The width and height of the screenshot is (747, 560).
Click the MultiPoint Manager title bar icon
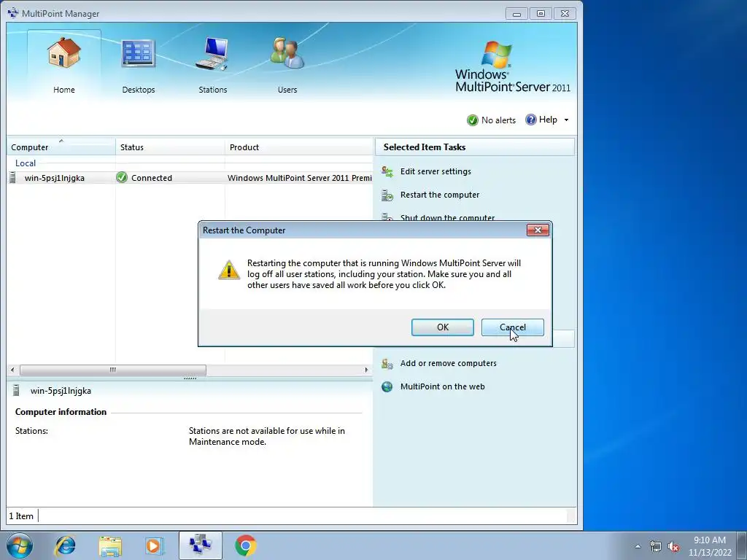[x=13, y=13]
